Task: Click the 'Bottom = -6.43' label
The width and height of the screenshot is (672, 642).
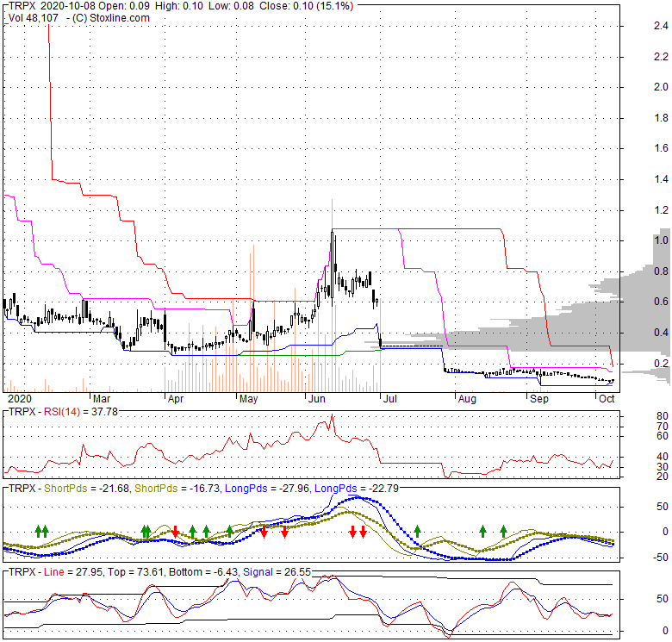Action: (x=203, y=572)
